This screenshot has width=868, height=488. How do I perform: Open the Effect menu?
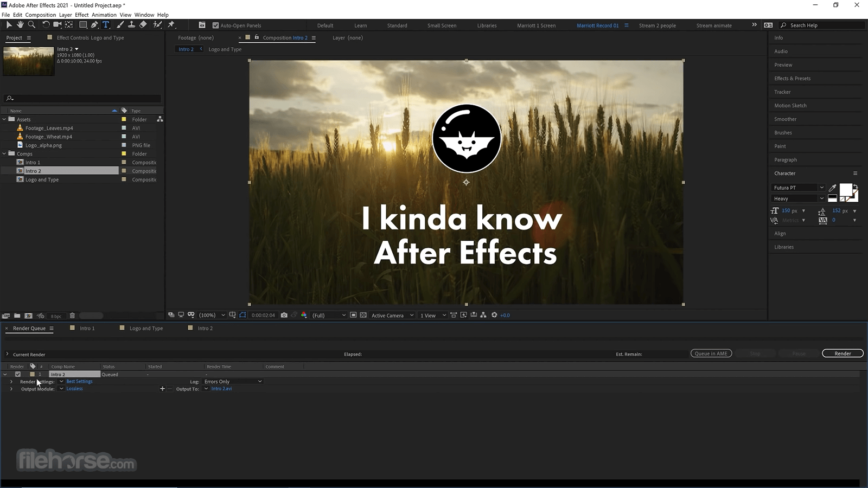pos(81,15)
